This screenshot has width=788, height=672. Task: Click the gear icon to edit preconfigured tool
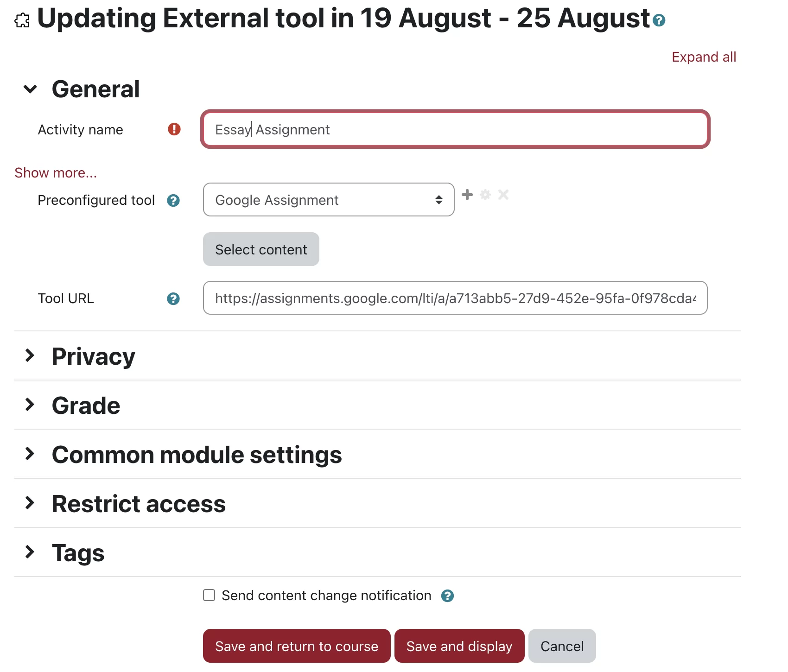[x=485, y=195]
